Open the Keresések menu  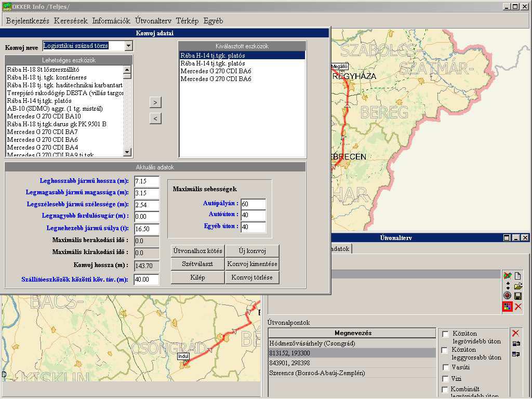(x=71, y=21)
